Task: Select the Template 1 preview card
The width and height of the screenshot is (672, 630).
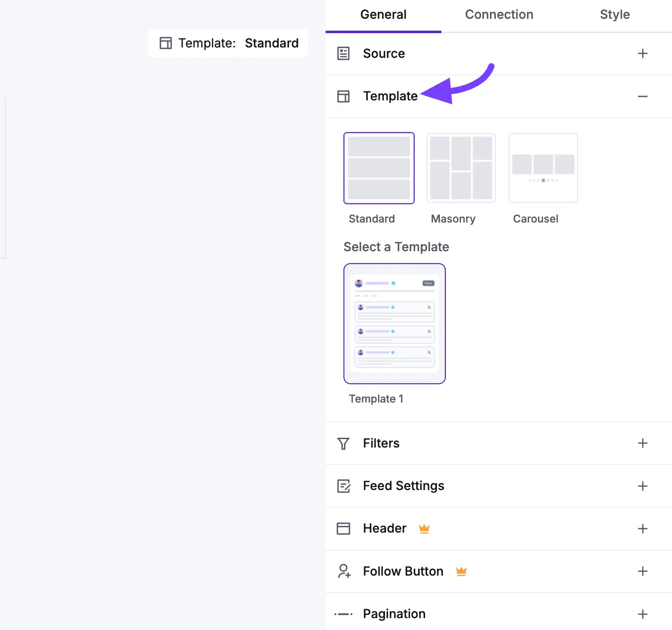Action: coord(394,323)
